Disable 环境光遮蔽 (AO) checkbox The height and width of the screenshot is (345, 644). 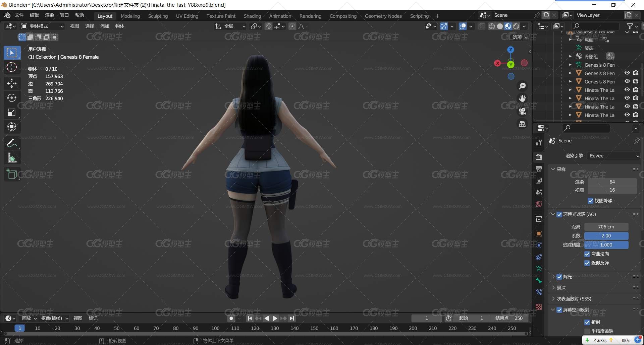(559, 214)
